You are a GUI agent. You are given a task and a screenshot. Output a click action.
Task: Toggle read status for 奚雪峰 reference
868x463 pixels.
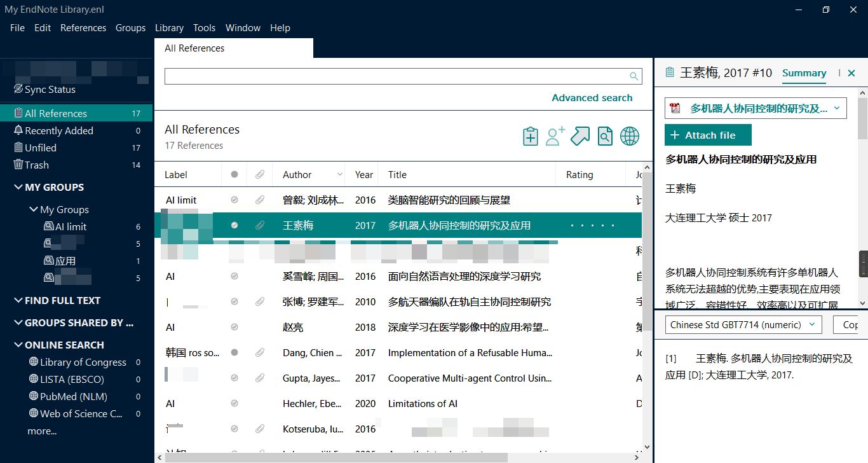pyautogui.click(x=234, y=276)
